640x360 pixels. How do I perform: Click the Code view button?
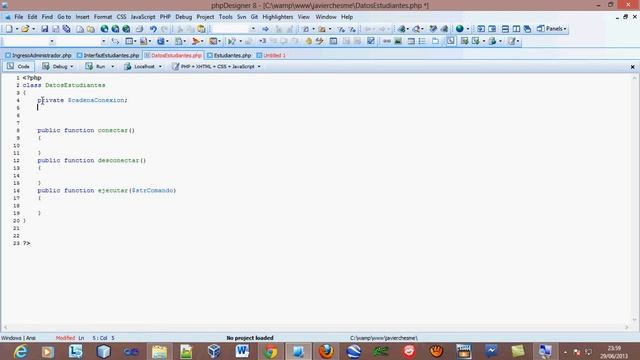[x=18, y=67]
